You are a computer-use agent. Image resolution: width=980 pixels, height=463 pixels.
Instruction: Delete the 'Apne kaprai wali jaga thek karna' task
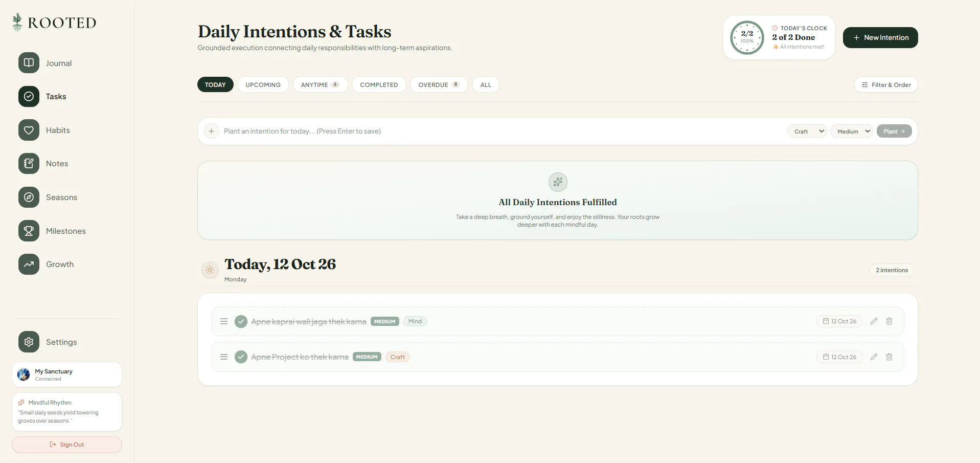(889, 321)
